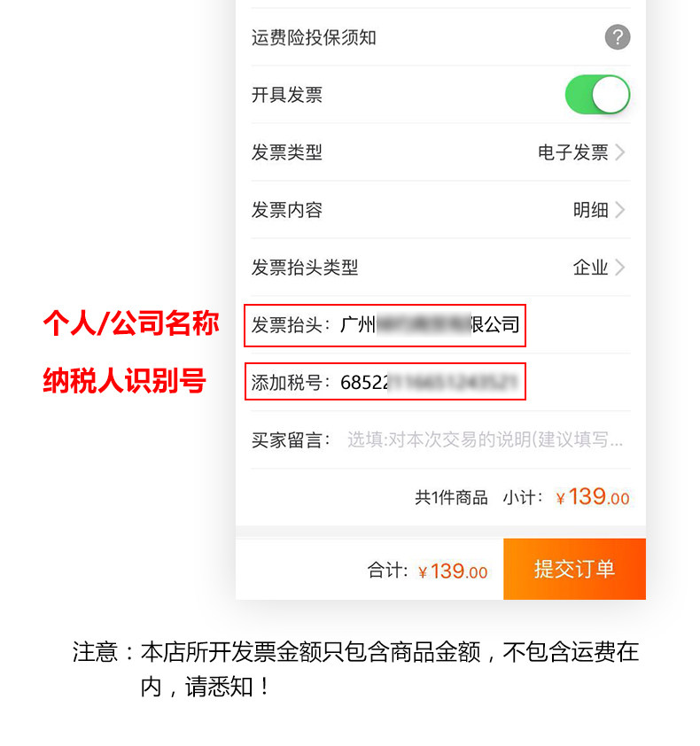Expand the 发票内容 chevron arrow
700x746 pixels.
click(x=619, y=210)
